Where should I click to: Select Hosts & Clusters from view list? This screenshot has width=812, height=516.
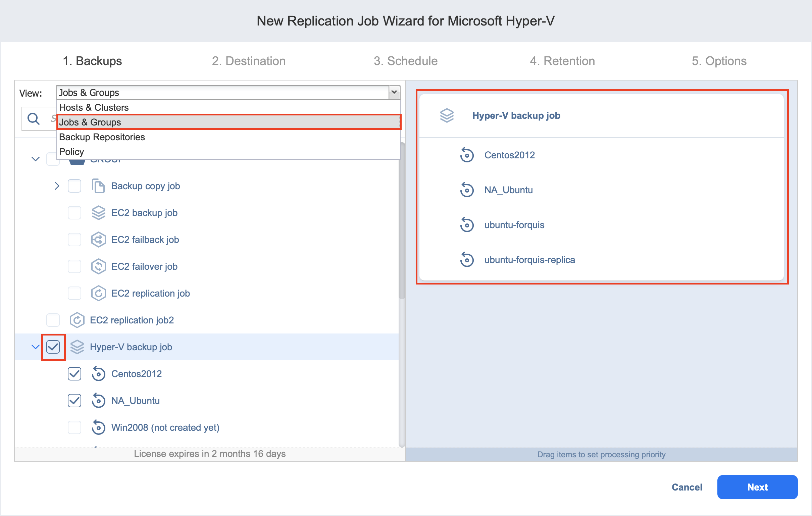point(94,107)
